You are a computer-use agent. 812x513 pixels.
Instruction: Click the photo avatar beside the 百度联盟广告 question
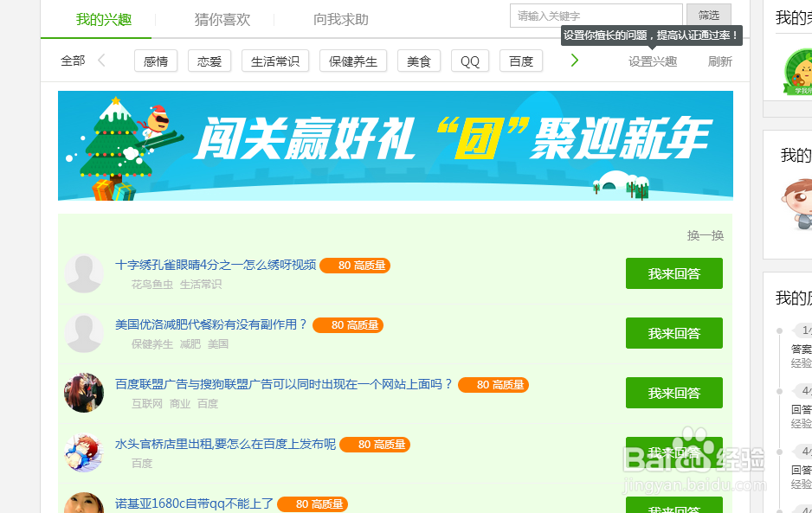[x=84, y=393]
